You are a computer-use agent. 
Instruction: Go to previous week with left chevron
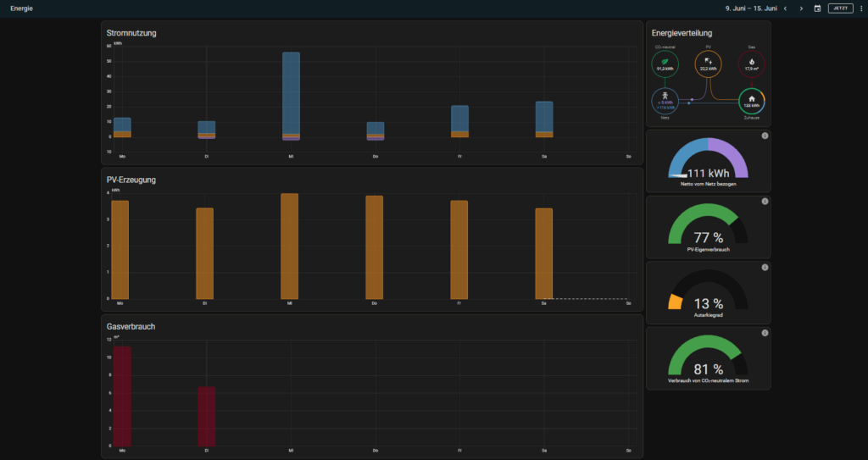[x=785, y=8]
